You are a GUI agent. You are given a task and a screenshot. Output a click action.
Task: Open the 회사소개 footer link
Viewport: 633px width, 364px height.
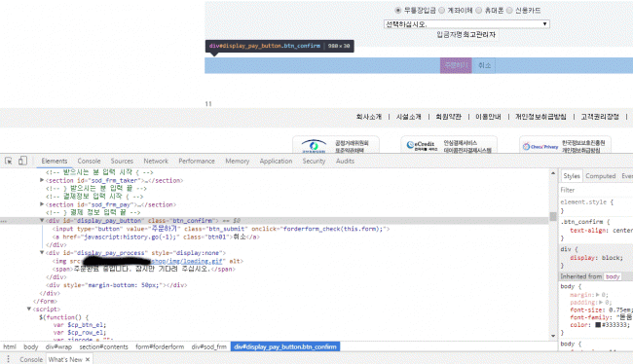pyautogui.click(x=368, y=117)
